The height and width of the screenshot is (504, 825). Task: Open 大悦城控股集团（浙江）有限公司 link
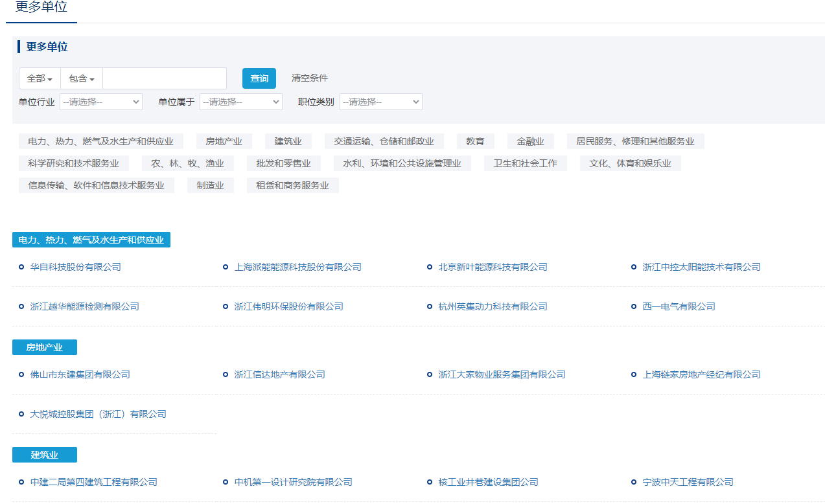[99, 414]
